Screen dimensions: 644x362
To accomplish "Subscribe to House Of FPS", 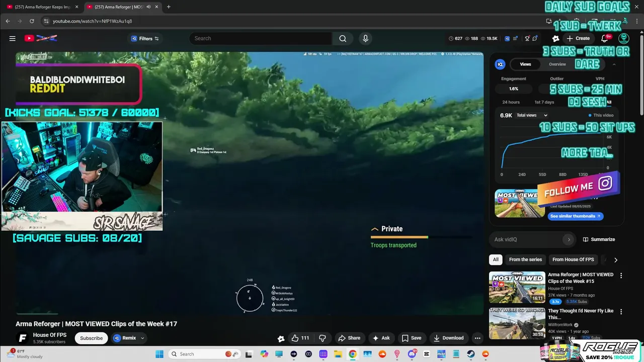I will click(92, 338).
